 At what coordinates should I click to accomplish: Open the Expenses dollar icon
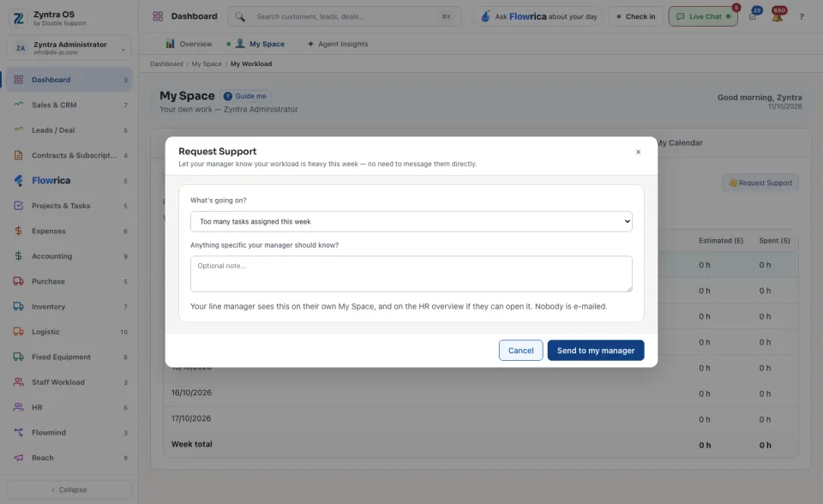coord(18,231)
